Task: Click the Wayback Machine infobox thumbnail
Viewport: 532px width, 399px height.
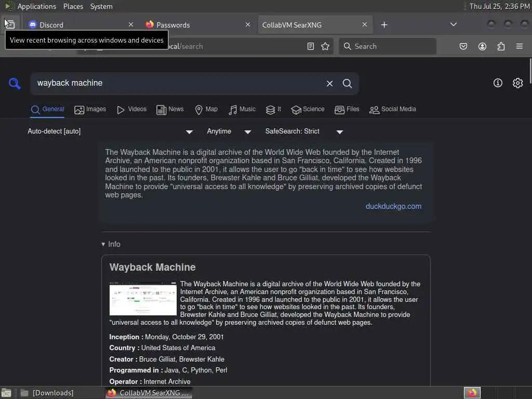Action: (143, 299)
